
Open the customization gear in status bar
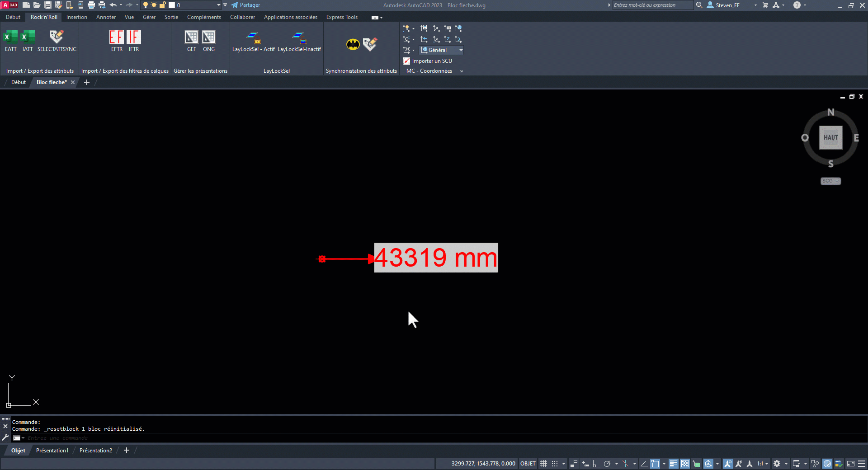click(x=777, y=463)
